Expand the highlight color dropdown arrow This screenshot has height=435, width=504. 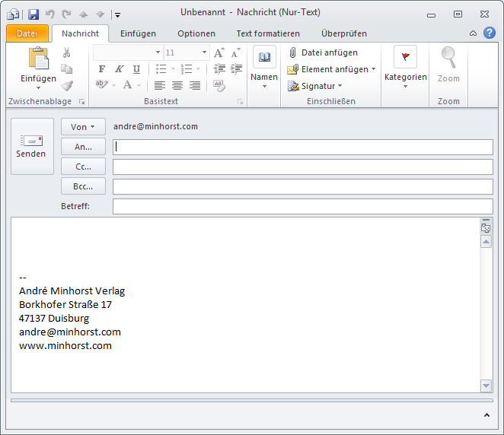point(113,85)
